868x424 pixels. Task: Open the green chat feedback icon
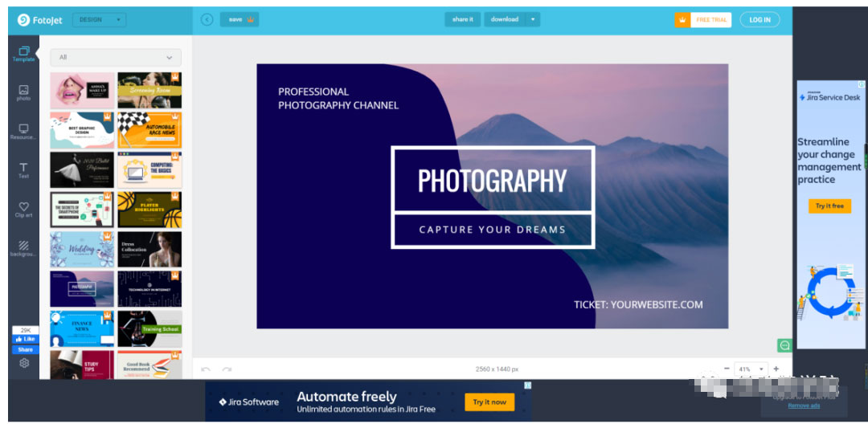[784, 345]
